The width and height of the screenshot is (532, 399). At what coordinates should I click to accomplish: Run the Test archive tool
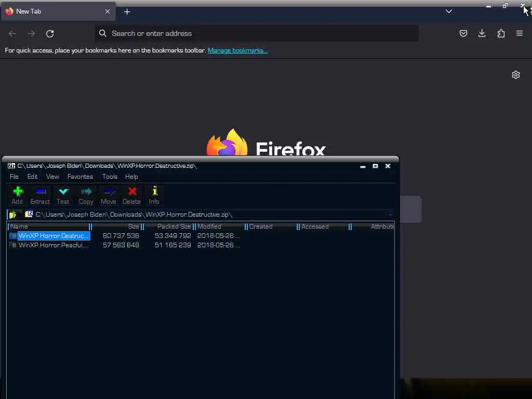tap(63, 195)
